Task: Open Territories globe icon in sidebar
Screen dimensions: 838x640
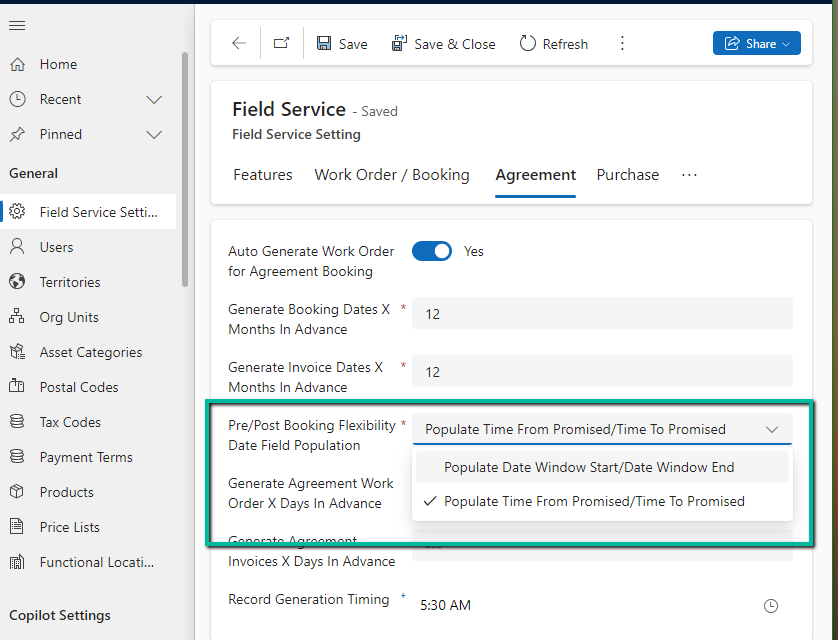Action: 17,282
